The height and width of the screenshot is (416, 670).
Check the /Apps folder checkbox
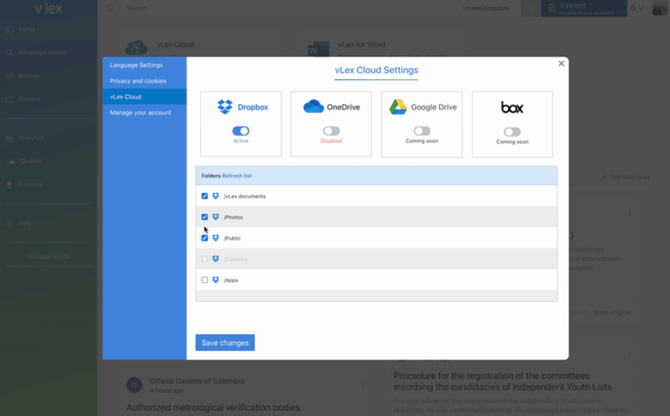pyautogui.click(x=205, y=280)
